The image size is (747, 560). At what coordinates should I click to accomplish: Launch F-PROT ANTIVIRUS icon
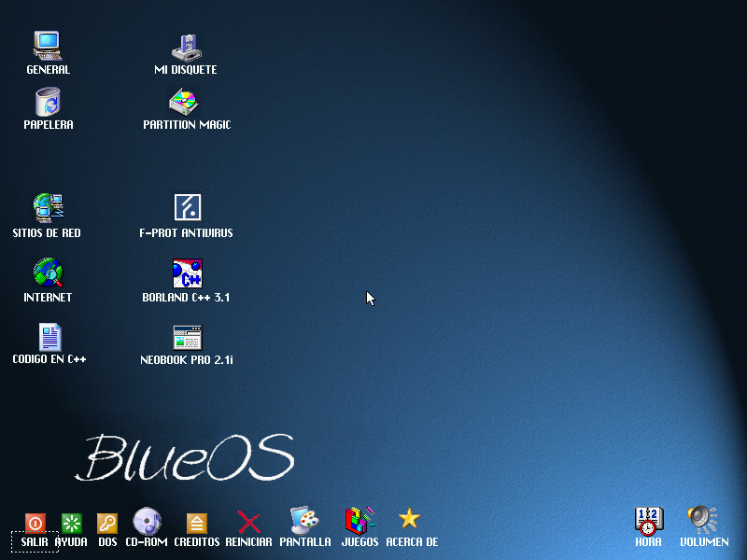pyautogui.click(x=188, y=207)
